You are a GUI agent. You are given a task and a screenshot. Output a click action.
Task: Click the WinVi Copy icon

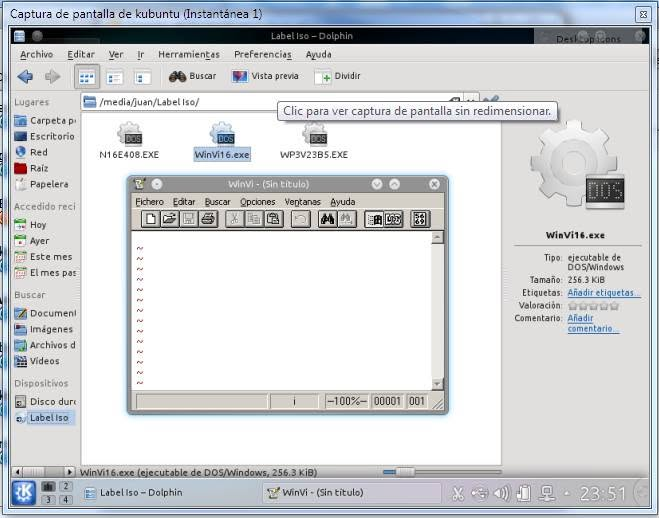(x=254, y=219)
